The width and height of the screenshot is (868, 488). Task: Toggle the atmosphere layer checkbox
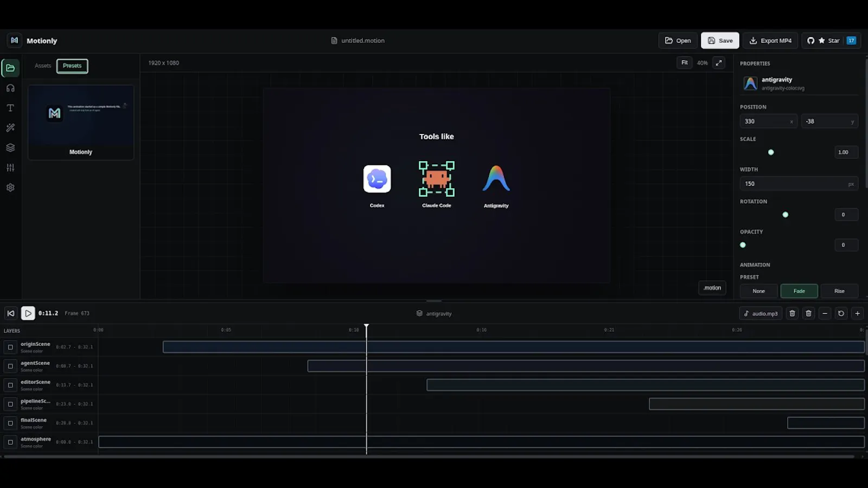pos(10,442)
